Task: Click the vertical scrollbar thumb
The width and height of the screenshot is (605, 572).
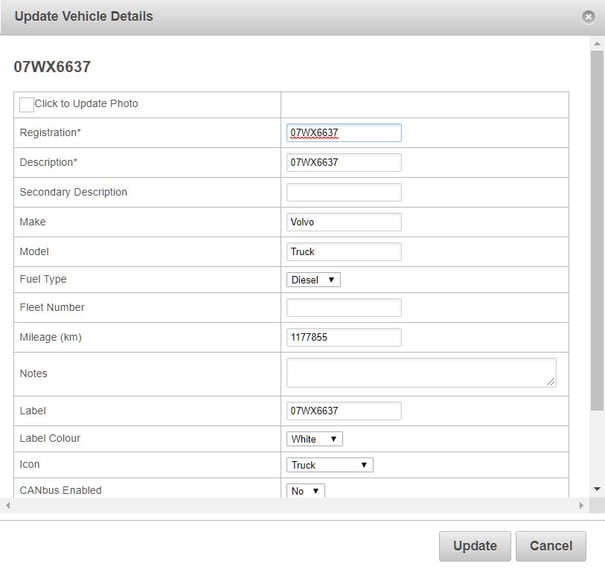Action: coord(597,230)
